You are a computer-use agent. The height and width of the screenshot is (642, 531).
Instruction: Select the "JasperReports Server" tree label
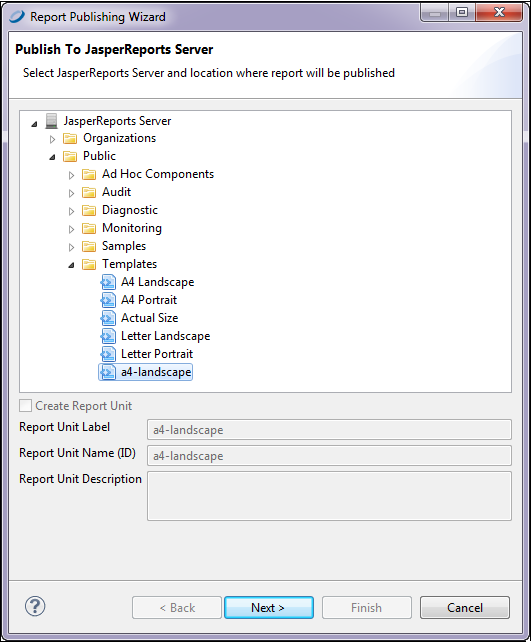(x=117, y=121)
